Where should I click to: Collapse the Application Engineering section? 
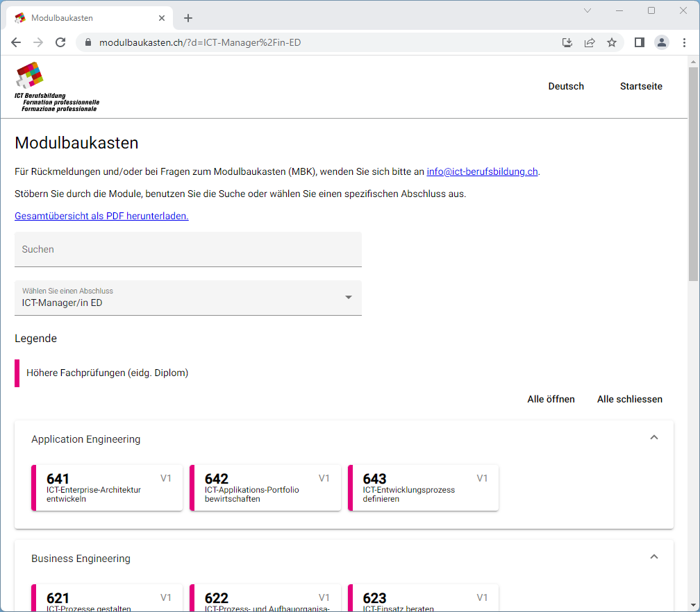(x=653, y=437)
